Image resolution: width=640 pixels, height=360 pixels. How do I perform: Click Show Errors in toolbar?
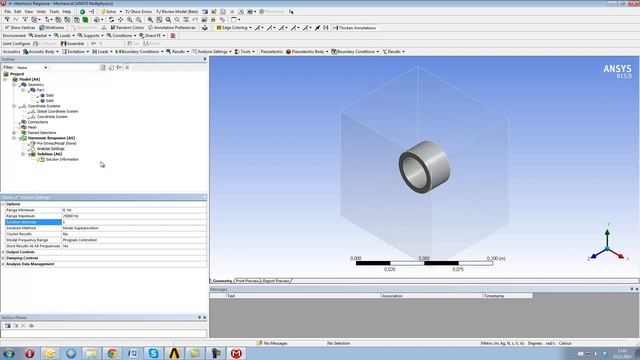tap(138, 12)
